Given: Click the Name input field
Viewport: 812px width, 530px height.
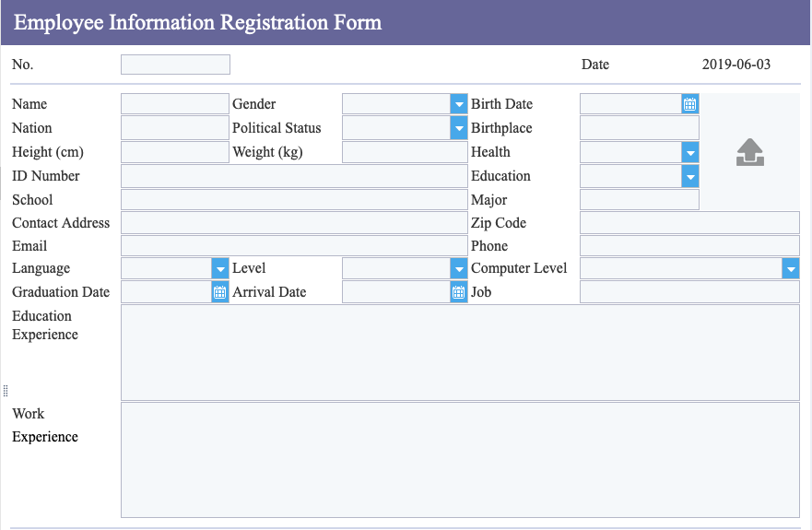Looking at the screenshot, I should tap(175, 104).
